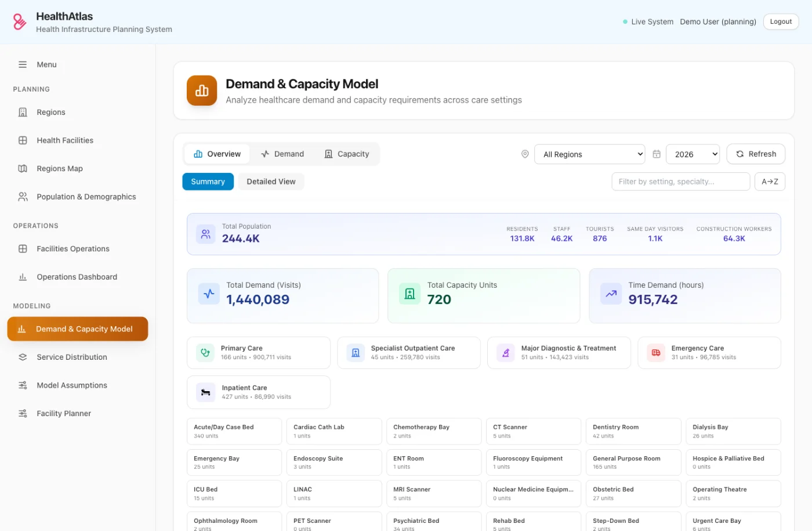
Task: Switch to the Demand tab
Action: pyautogui.click(x=282, y=154)
